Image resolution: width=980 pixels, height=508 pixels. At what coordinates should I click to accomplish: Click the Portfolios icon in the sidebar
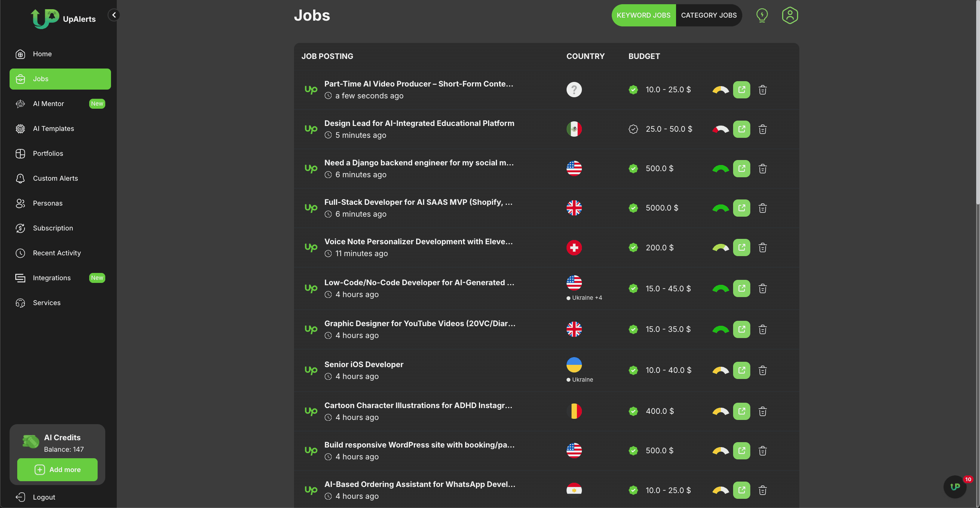(20, 154)
